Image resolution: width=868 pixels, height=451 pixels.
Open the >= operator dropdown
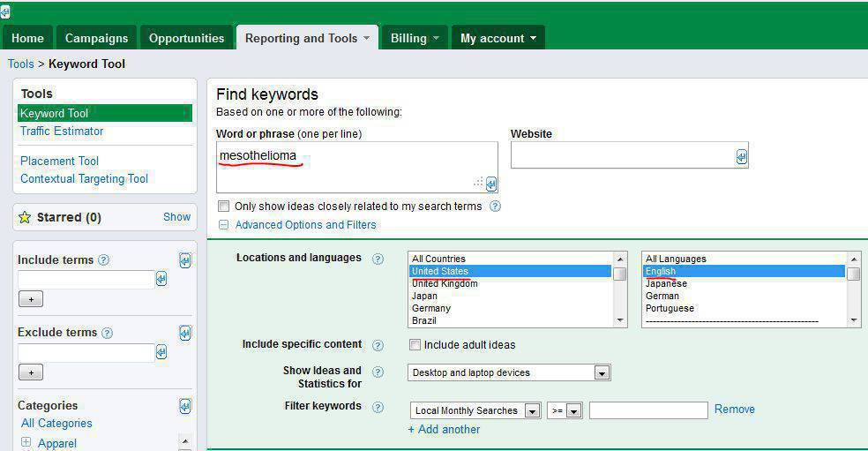point(565,410)
